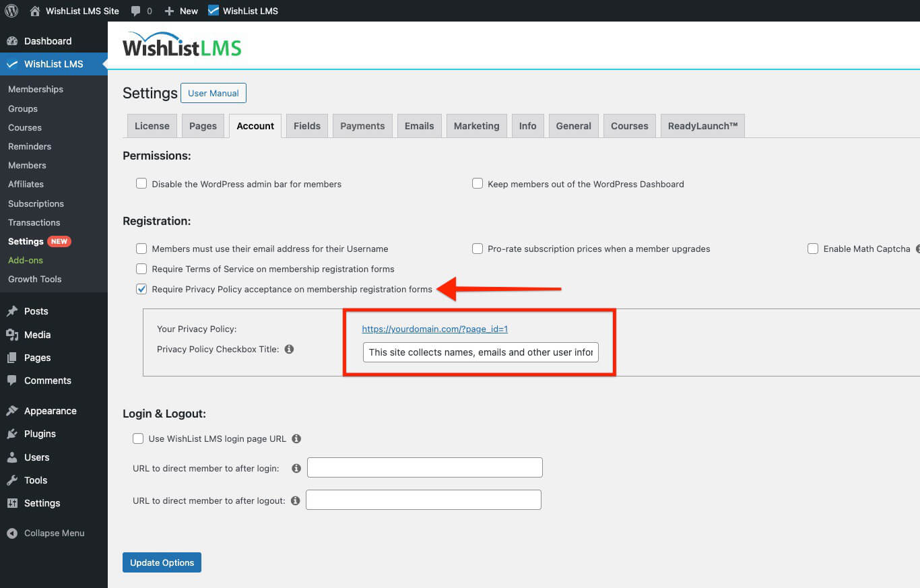The image size is (920, 588).
Task: Open the New content dropdown in the admin bar
Action: [x=180, y=10]
